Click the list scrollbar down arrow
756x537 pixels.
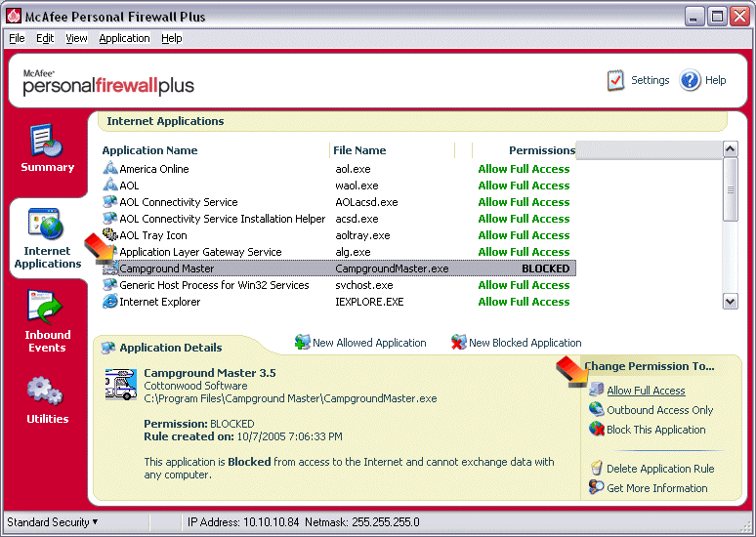(730, 302)
